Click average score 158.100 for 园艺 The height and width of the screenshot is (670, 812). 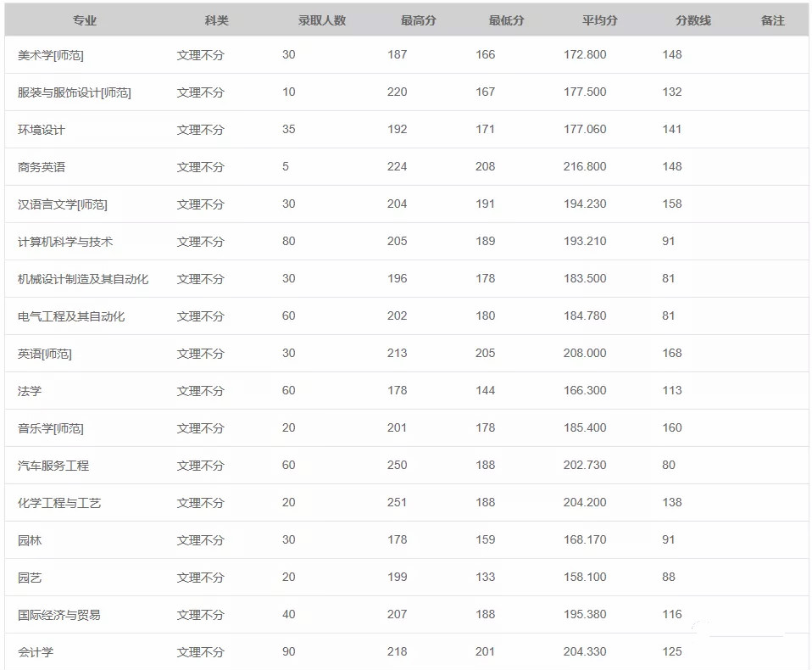point(585,577)
